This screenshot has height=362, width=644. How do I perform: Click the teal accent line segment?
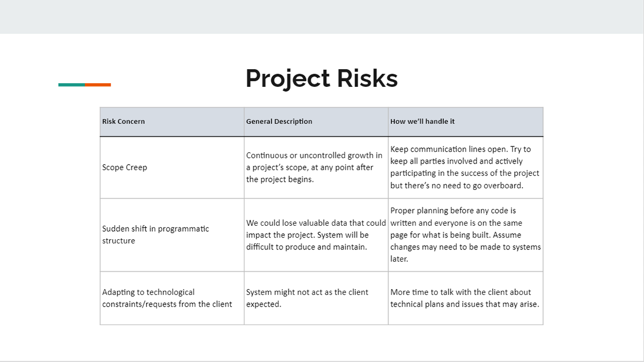tap(71, 85)
